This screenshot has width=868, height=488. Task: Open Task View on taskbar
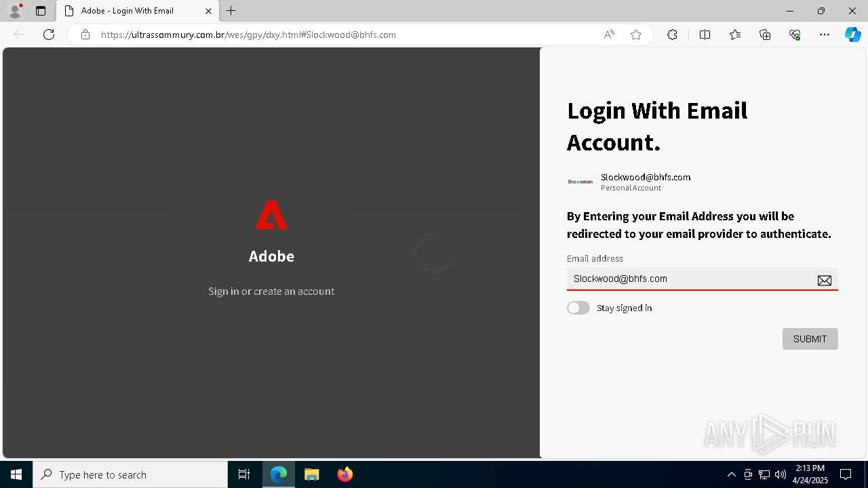coord(244,474)
